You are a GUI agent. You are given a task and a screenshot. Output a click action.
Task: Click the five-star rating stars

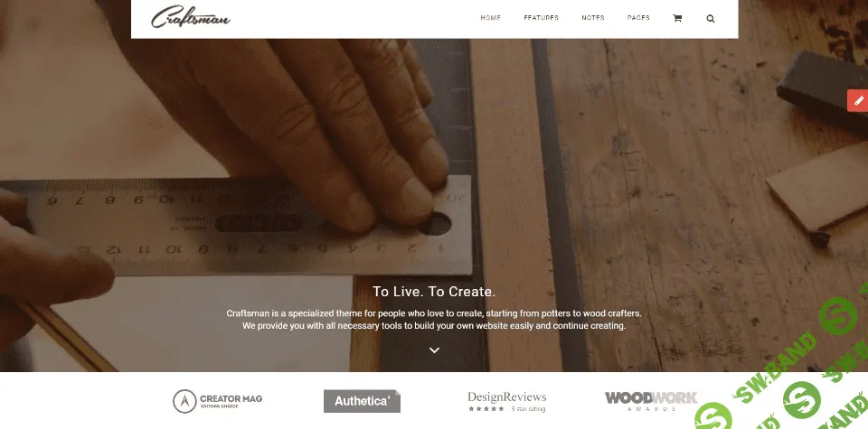[486, 409]
